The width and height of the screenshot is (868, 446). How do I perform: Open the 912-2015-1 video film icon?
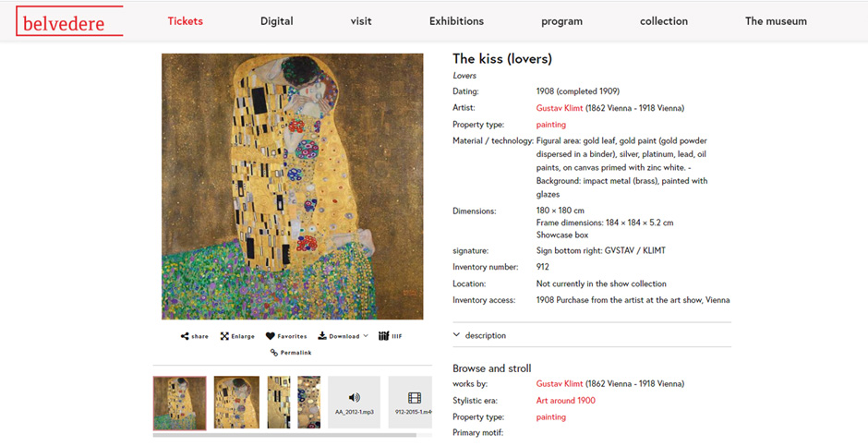point(415,397)
